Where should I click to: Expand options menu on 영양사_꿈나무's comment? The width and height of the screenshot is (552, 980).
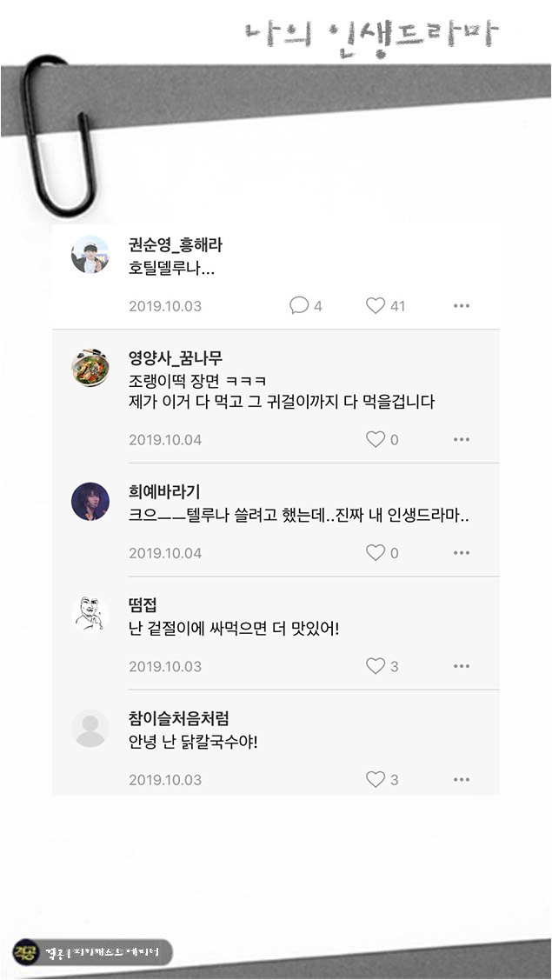click(462, 439)
